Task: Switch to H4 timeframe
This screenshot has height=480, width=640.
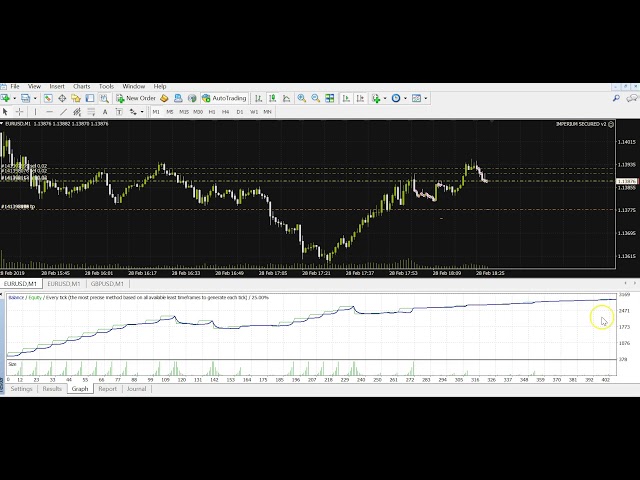Action: (225, 112)
